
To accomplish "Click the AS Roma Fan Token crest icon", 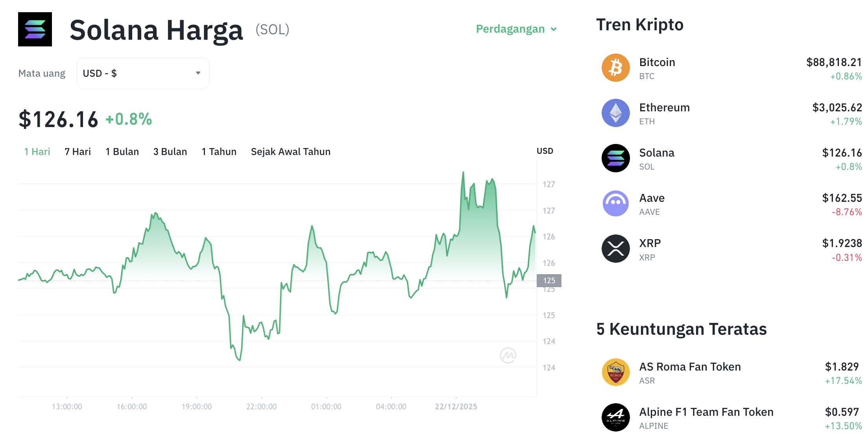I will click(615, 372).
